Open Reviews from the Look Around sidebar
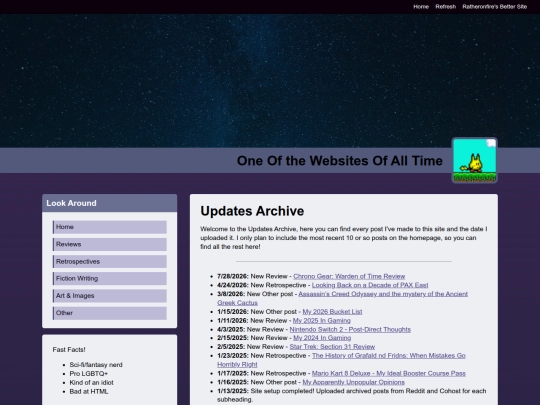This screenshot has height=405, width=540. 110,245
